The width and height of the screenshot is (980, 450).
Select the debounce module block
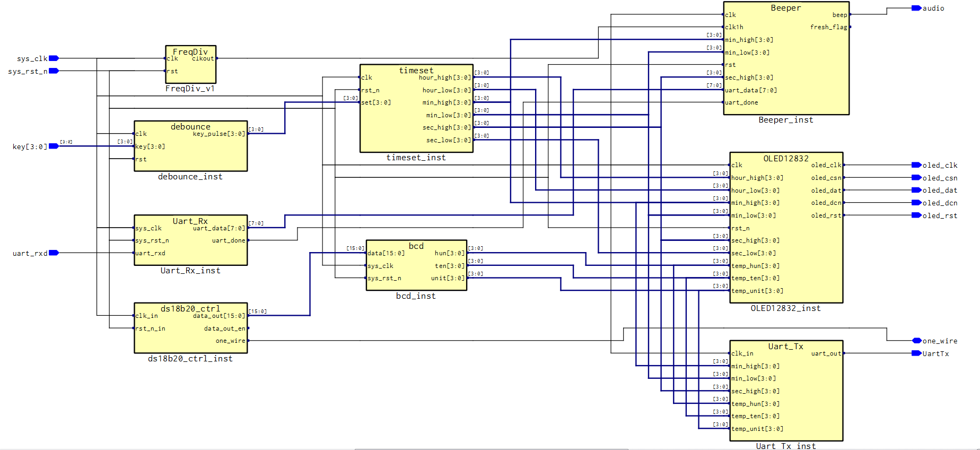191,146
